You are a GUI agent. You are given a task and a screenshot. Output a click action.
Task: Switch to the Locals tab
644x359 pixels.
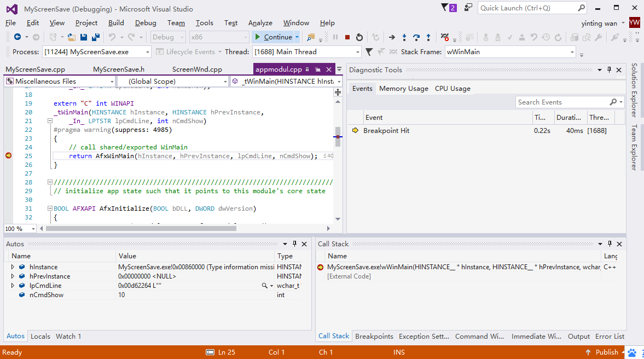[x=40, y=337]
